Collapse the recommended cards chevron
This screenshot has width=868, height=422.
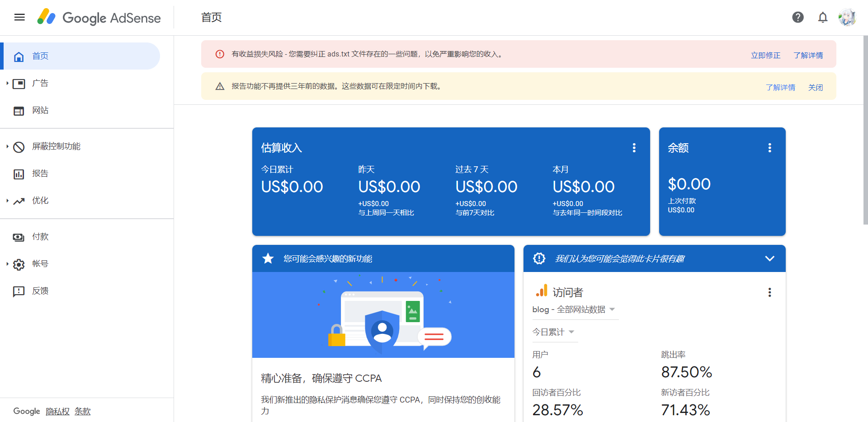pos(769,258)
